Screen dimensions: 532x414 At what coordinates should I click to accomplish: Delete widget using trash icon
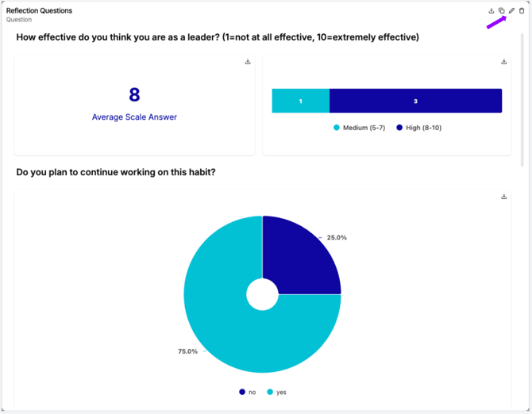tap(522, 11)
